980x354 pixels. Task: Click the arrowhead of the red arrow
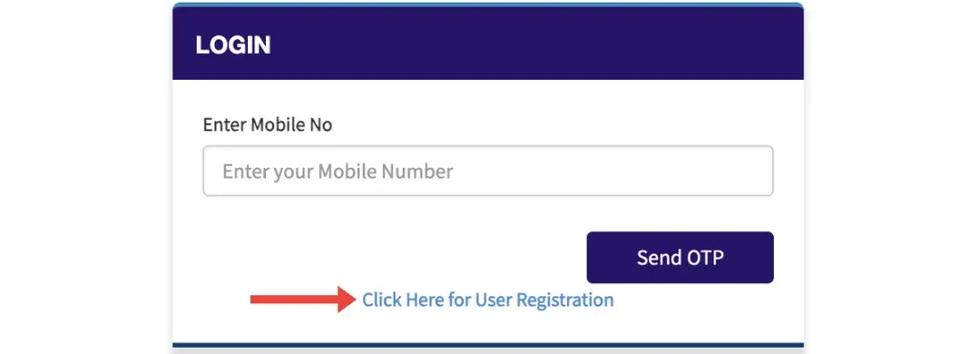[347, 300]
